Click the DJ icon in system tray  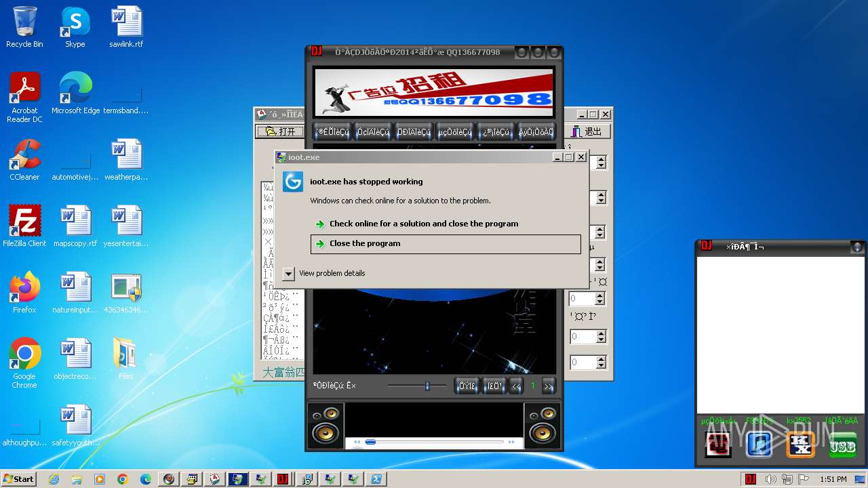point(751,479)
